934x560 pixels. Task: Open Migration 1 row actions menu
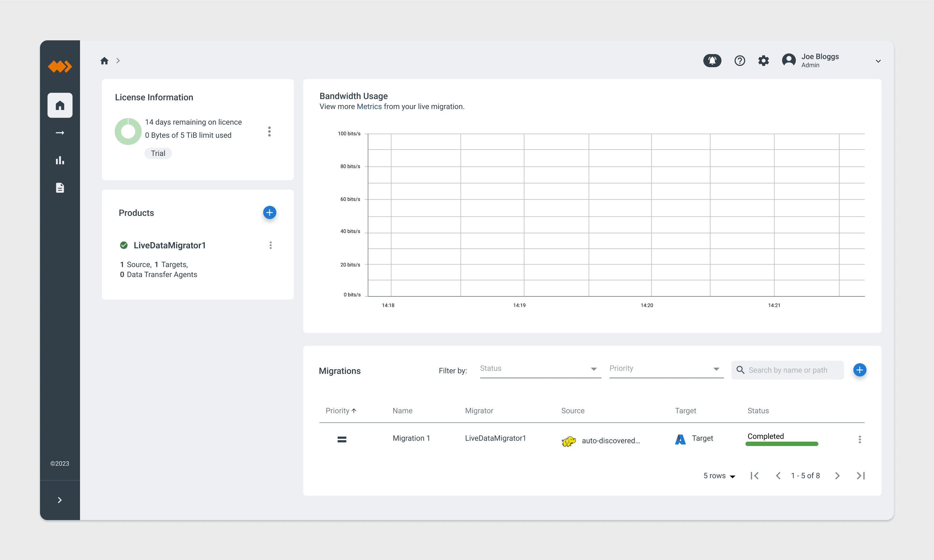click(860, 439)
